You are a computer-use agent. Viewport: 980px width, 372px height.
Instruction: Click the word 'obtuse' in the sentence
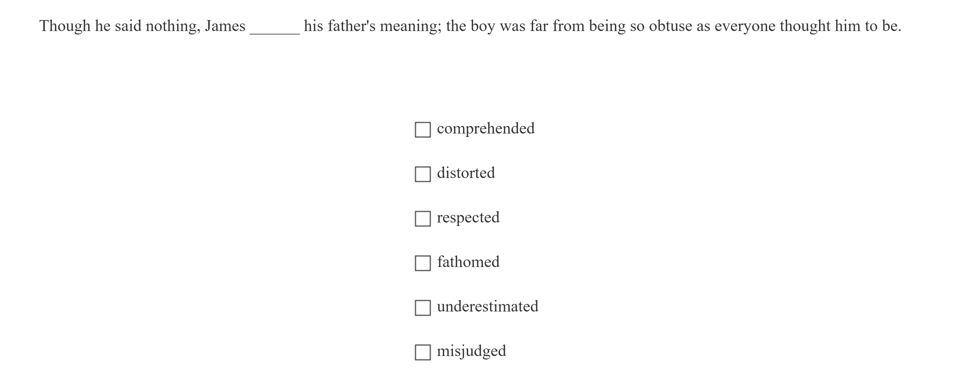click(x=670, y=26)
